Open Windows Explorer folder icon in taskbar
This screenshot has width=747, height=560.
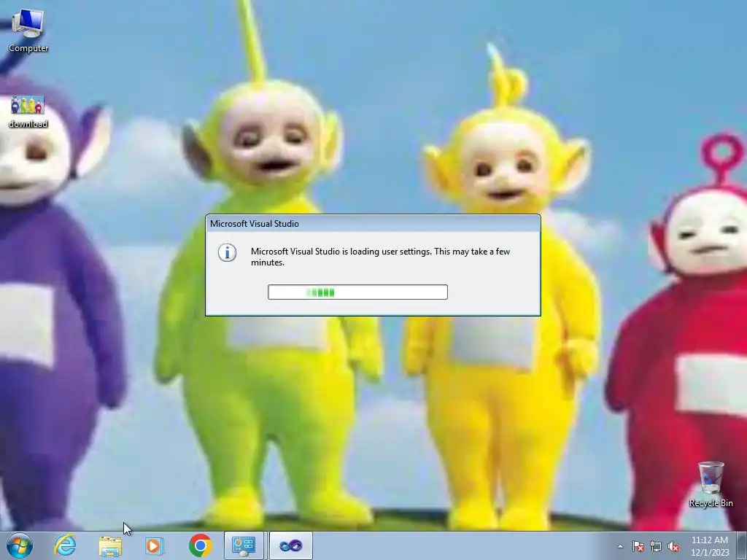coord(110,545)
